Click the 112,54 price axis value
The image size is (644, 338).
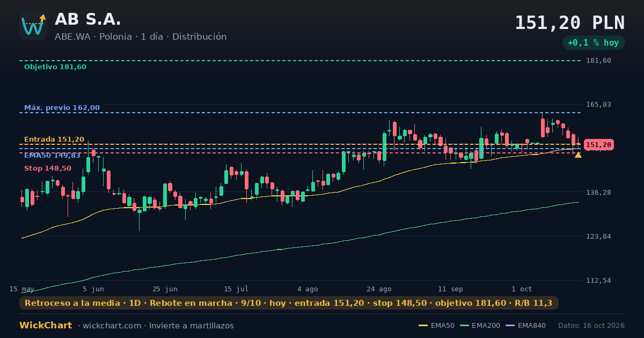click(598, 281)
